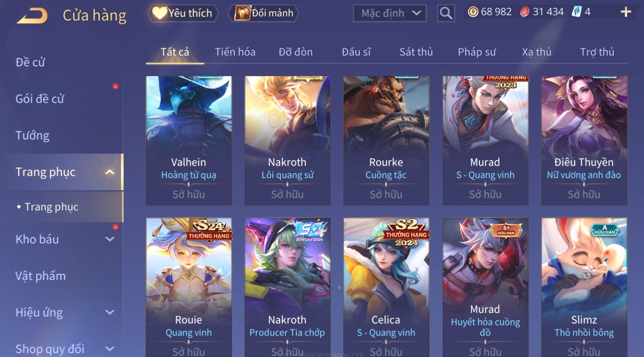Click the gold coin currency icon

click(x=473, y=12)
